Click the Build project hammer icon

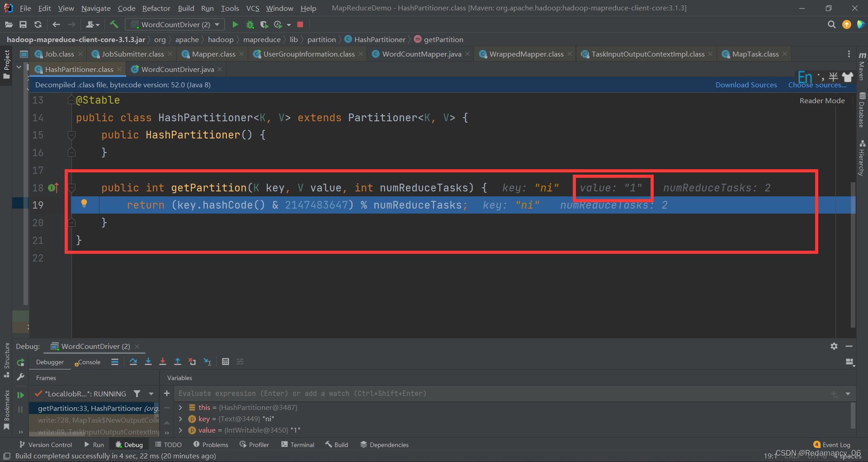pyautogui.click(x=114, y=24)
